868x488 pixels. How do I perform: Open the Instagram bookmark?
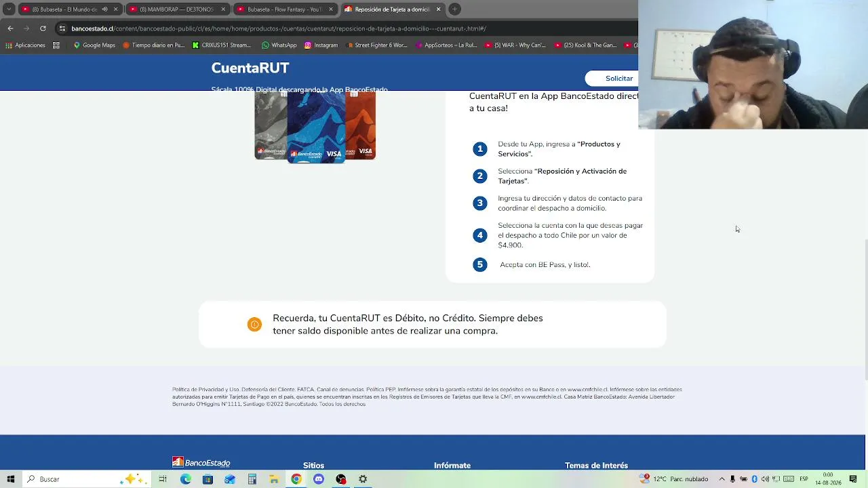(x=321, y=45)
